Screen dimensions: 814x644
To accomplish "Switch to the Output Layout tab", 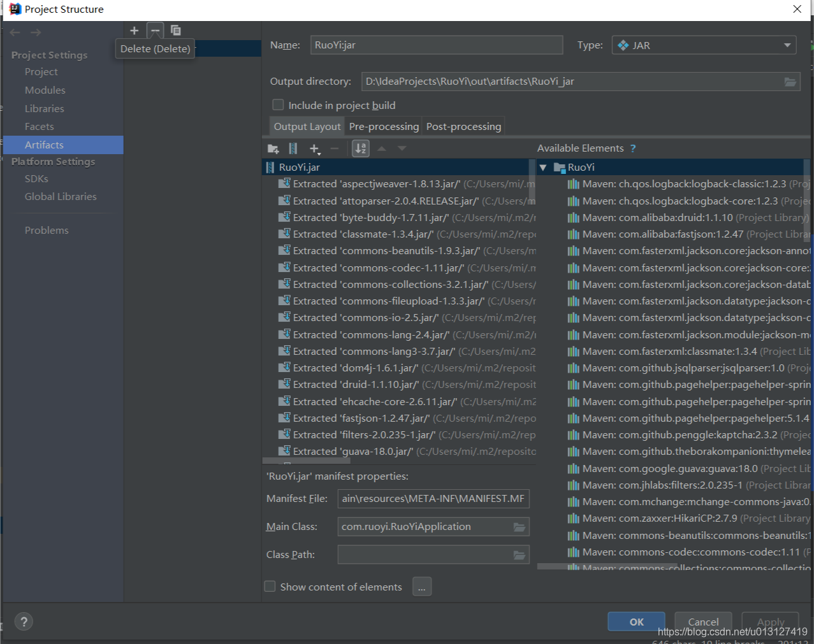I will [307, 126].
